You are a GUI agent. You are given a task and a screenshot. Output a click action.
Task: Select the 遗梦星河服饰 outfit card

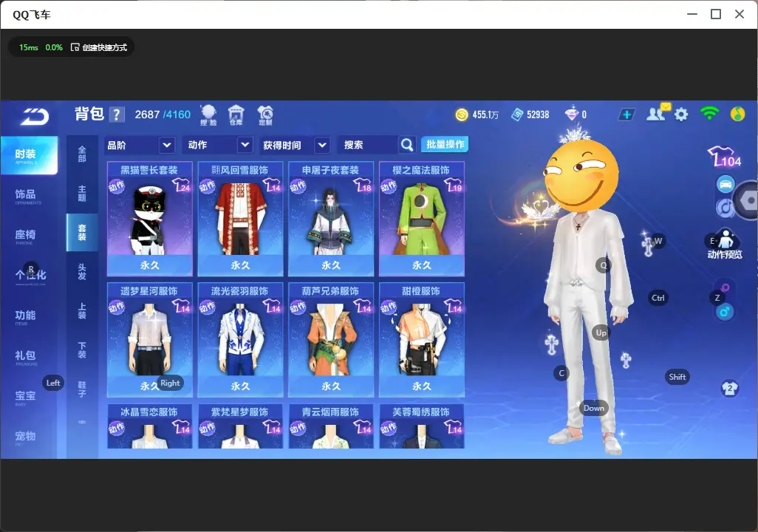pyautogui.click(x=150, y=340)
